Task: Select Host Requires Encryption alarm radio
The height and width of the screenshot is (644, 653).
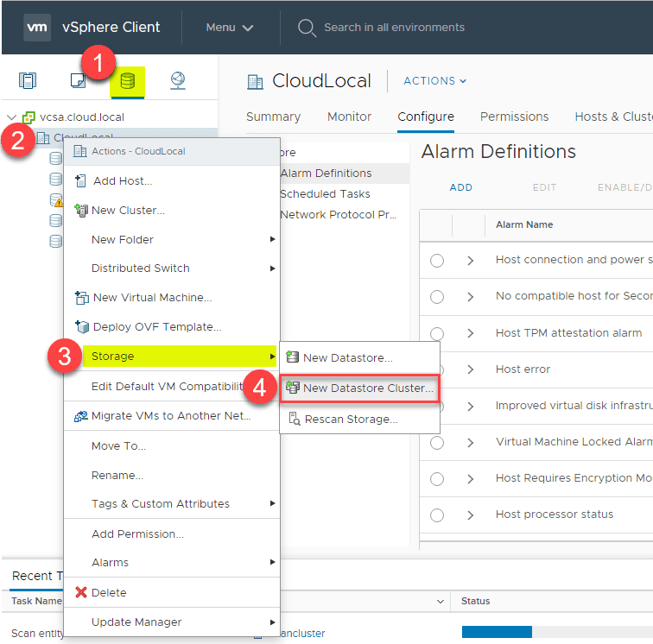Action: pos(437,479)
